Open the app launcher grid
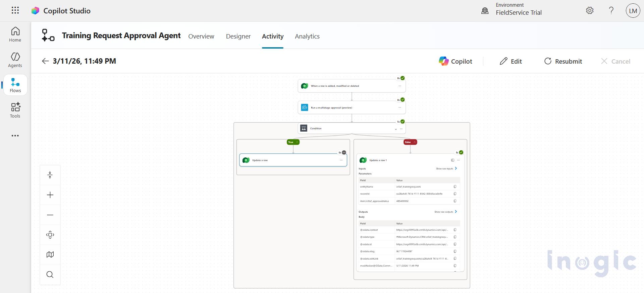Image resolution: width=644 pixels, height=293 pixels. coord(15,10)
